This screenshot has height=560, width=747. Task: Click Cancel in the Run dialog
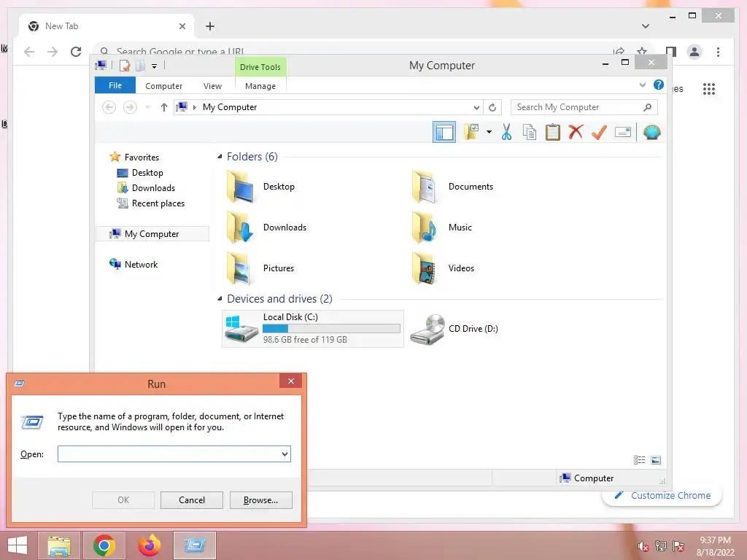coord(192,500)
